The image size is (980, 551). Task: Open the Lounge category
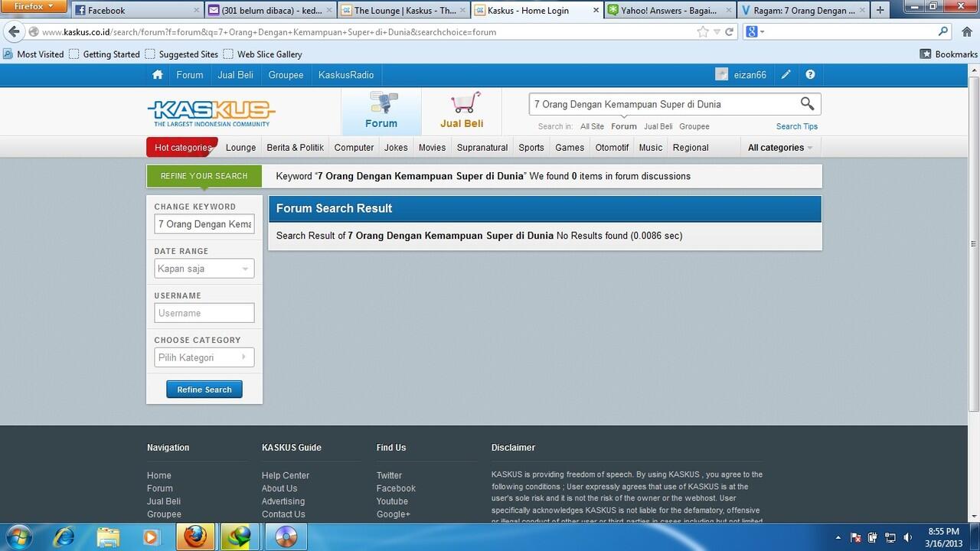pos(240,148)
